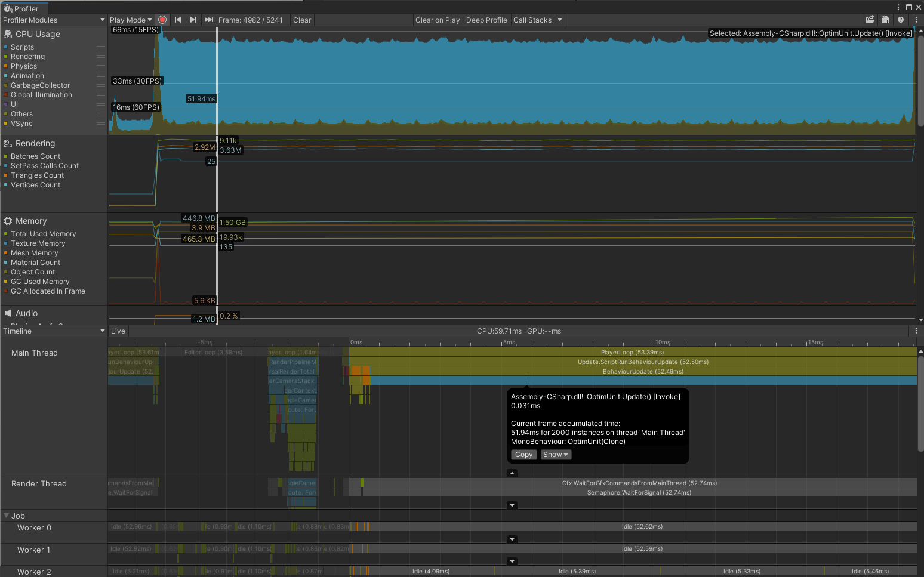Click the Clear button in the toolbar
The height and width of the screenshot is (577, 924).
(302, 20)
